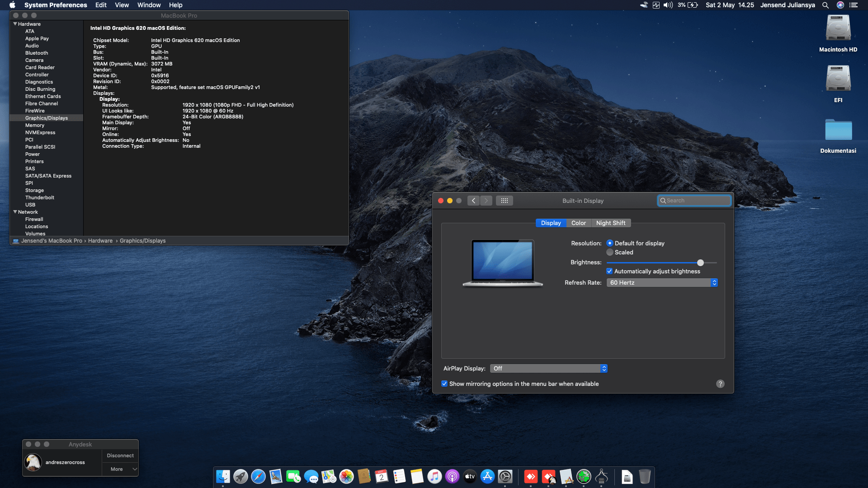Open the first red AnyDesk dock icon
Screen dimensions: 868x488
tap(531, 476)
